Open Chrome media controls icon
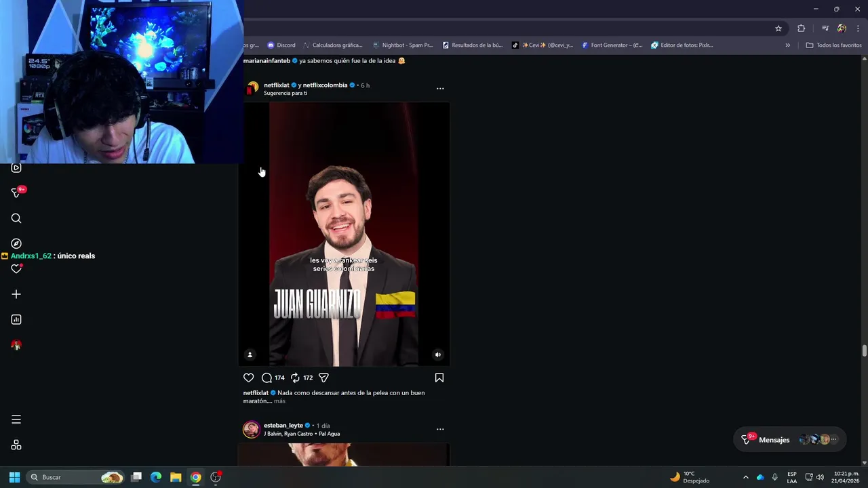This screenshot has height=488, width=868. (825, 28)
